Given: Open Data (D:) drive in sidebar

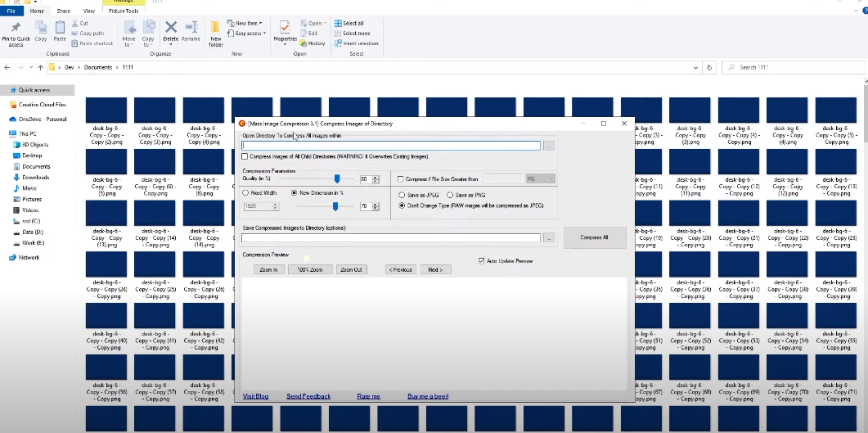Looking at the screenshot, I should 33,232.
